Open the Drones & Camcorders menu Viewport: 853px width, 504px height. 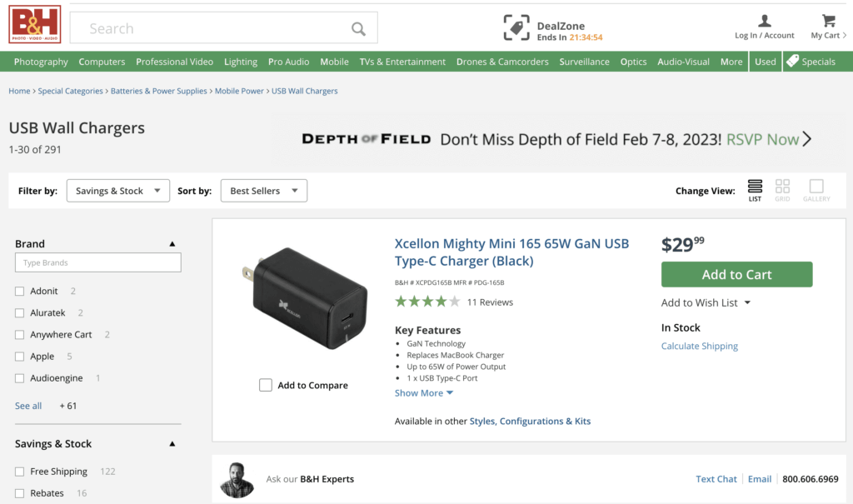[502, 62]
